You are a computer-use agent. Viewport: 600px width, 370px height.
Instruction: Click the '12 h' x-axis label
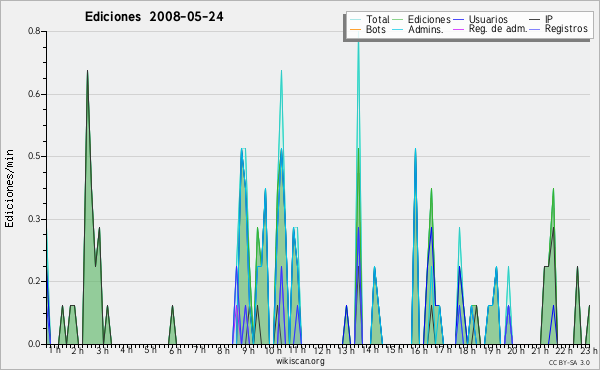322,350
